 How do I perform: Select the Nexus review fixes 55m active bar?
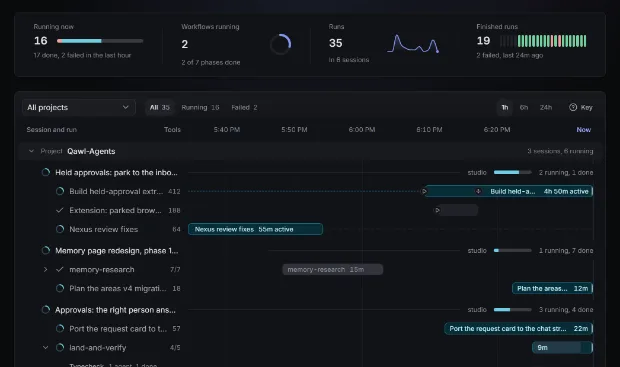(x=255, y=229)
